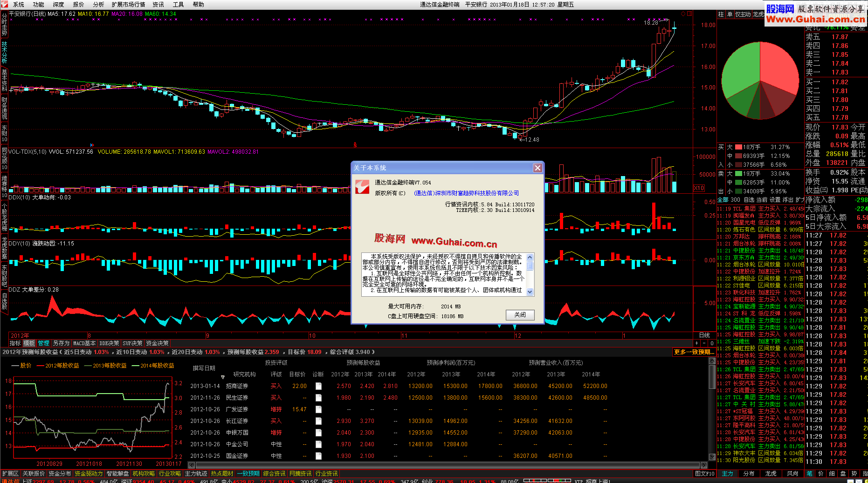Image resolution: width=868 pixels, height=483 pixels.
Task: Click the large-buy red color swatch
Action: (738, 147)
